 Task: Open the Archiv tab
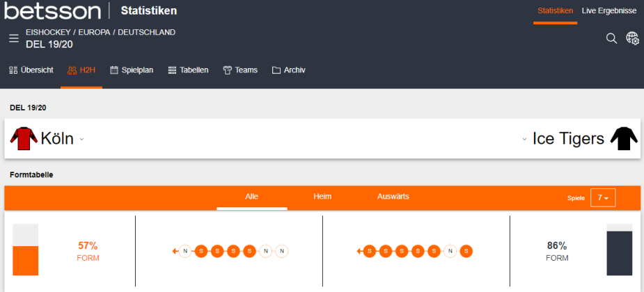click(289, 70)
